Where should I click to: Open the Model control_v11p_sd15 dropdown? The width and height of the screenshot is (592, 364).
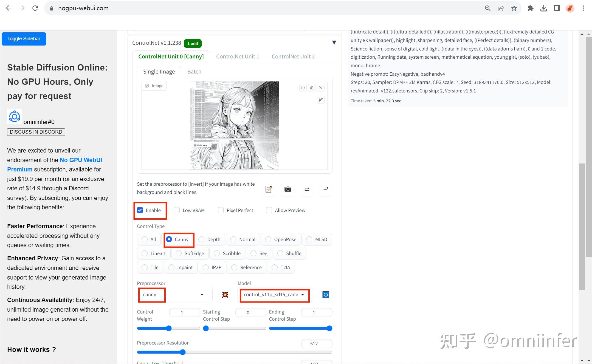point(274,295)
